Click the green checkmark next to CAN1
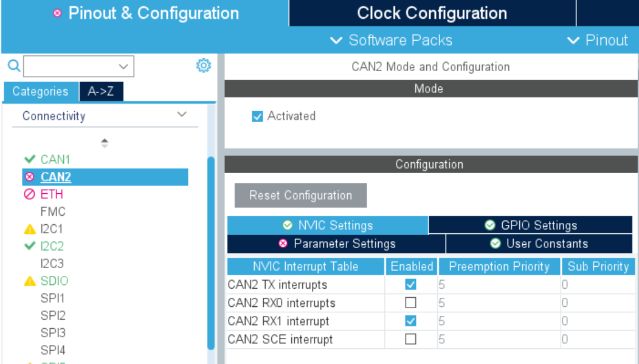The image size is (639, 364). click(29, 159)
